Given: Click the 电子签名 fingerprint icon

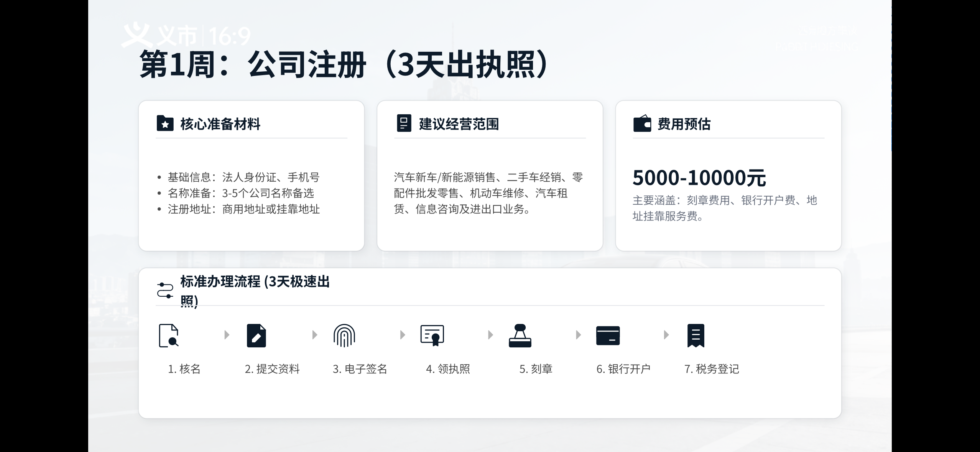Looking at the screenshot, I should coord(345,335).
